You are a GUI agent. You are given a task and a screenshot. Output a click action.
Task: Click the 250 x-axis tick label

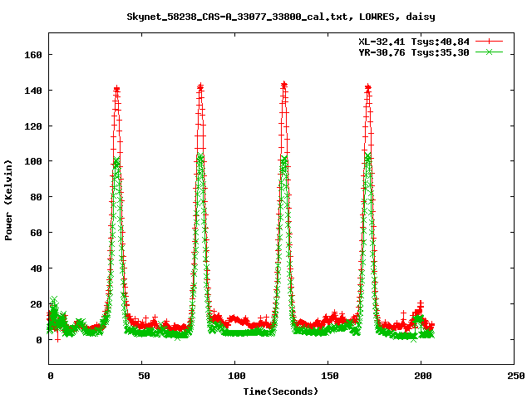(516, 376)
